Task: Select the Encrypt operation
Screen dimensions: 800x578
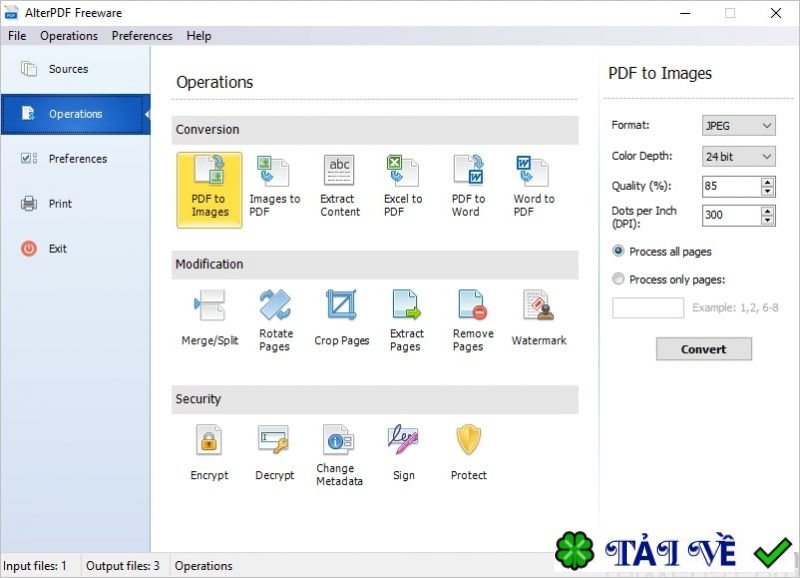Action: 209,453
